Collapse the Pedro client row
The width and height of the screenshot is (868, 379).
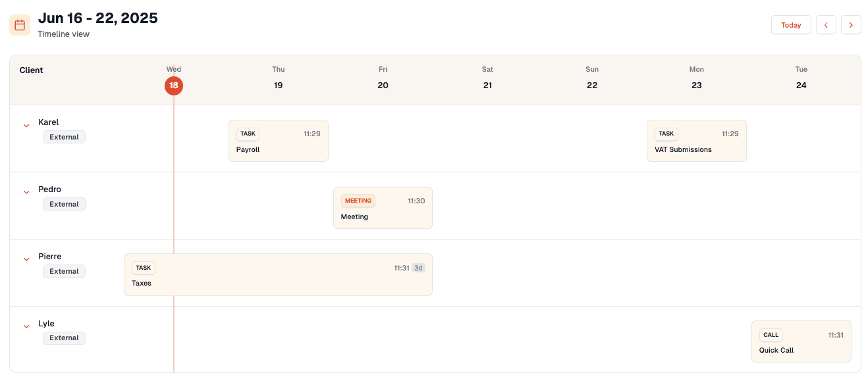click(26, 192)
